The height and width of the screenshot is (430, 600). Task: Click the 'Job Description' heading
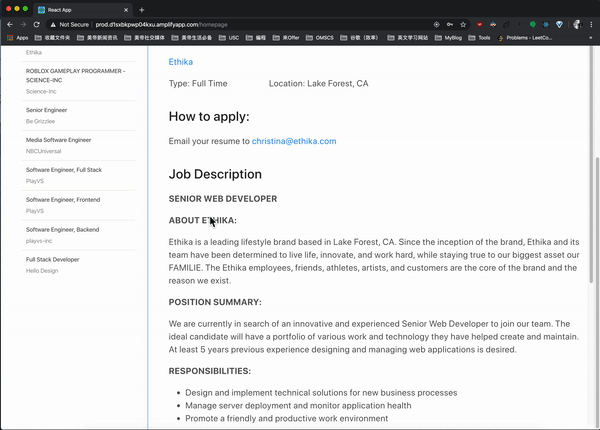[x=215, y=174]
